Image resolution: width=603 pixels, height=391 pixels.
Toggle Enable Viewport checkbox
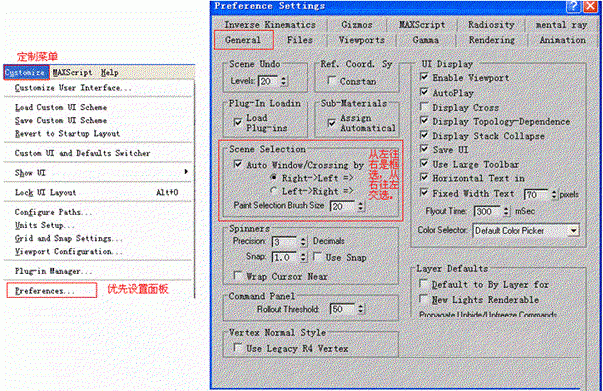tap(424, 77)
